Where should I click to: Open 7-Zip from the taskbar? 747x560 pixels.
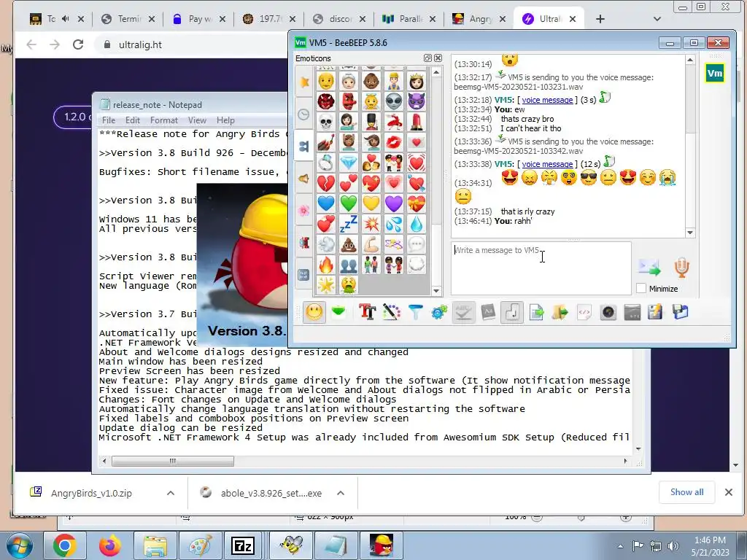[243, 545]
